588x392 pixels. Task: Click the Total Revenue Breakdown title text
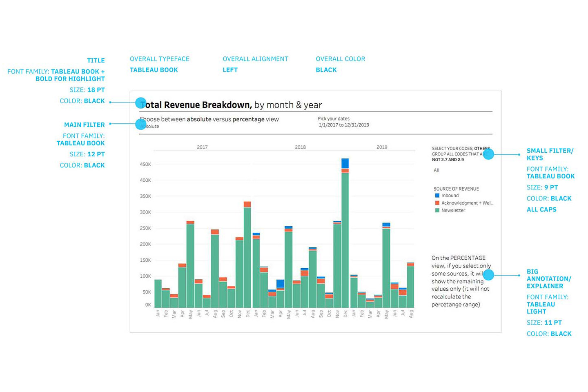click(x=196, y=105)
